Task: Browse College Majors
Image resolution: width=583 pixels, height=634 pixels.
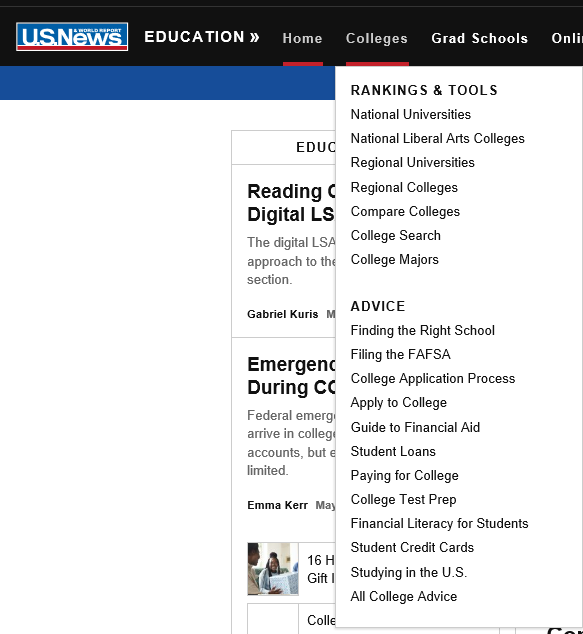Action: tap(395, 260)
